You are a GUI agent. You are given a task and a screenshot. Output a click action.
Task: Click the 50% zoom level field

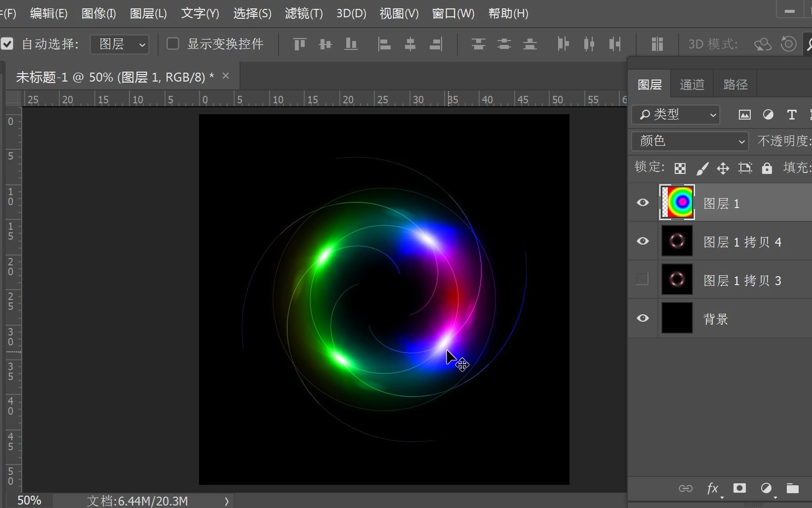click(x=29, y=500)
